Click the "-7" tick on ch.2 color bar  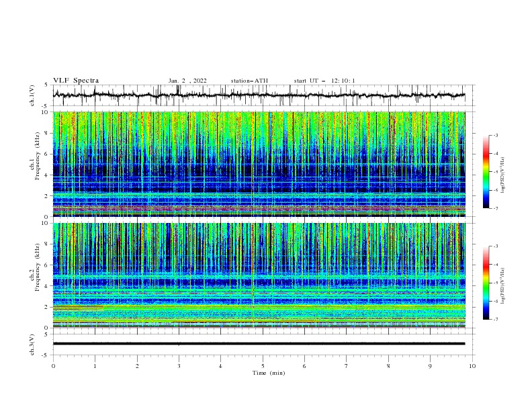[496, 319]
